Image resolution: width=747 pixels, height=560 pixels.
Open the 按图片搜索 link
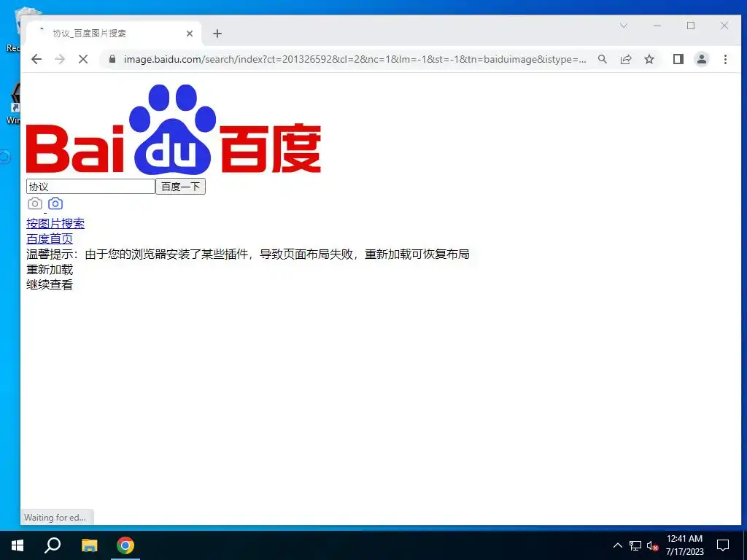click(55, 223)
